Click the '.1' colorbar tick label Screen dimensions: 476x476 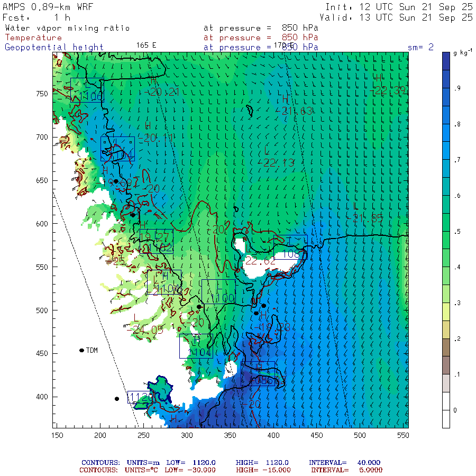[457, 374]
